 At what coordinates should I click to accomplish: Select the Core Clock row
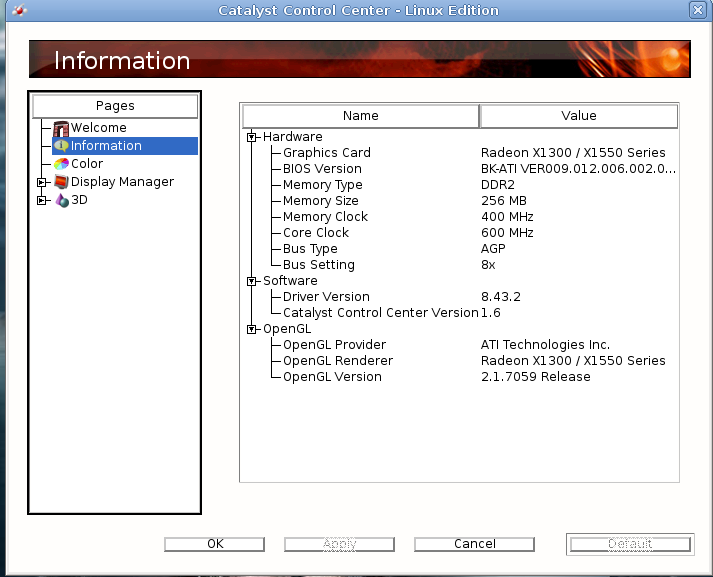[x=460, y=233]
